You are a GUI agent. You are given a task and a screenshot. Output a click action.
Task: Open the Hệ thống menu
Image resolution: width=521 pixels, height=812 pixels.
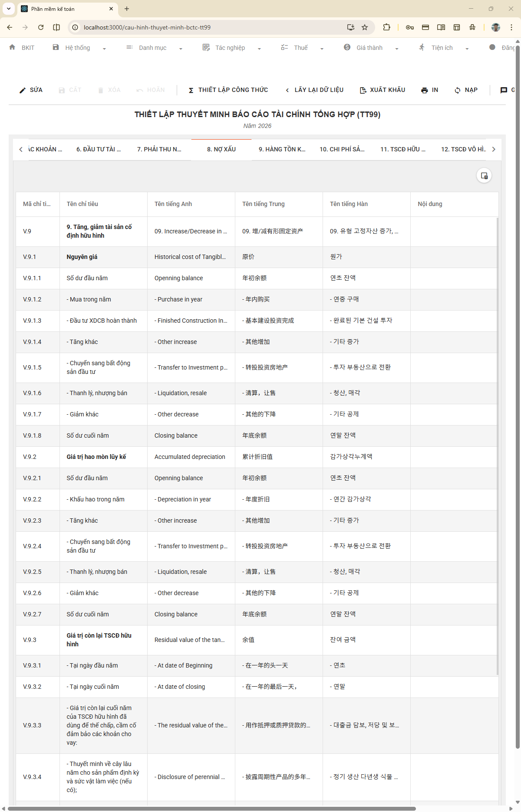pos(77,48)
